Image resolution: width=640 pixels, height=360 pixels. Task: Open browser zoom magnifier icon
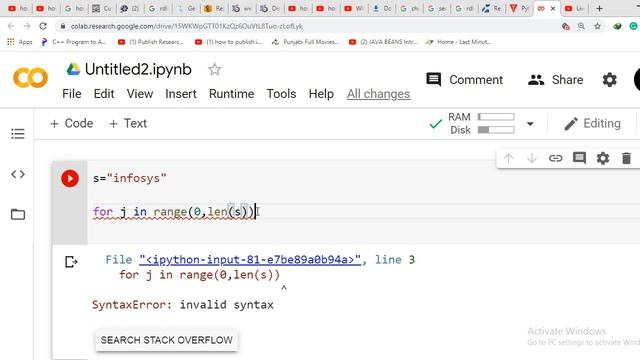pos(581,26)
